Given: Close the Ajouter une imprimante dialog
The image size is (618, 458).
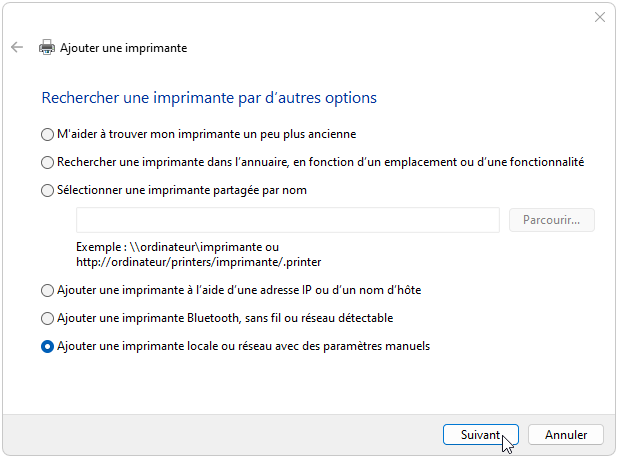Looking at the screenshot, I should (x=600, y=17).
